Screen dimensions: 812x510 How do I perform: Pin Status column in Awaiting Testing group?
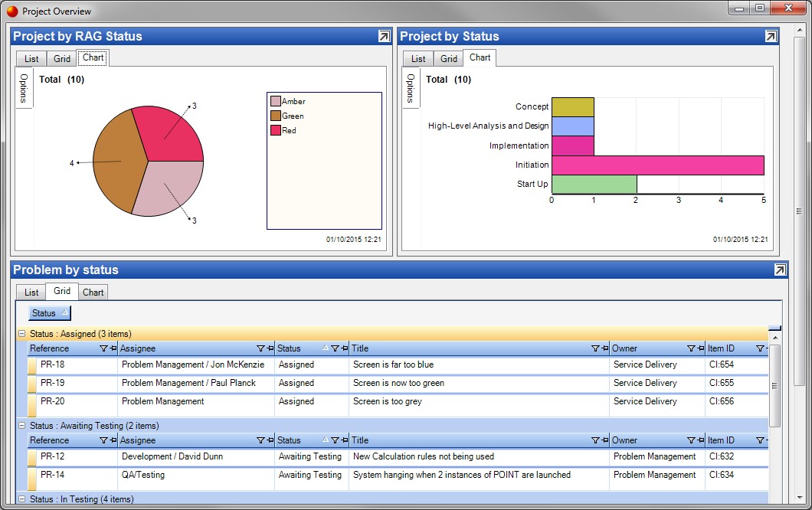click(345, 440)
